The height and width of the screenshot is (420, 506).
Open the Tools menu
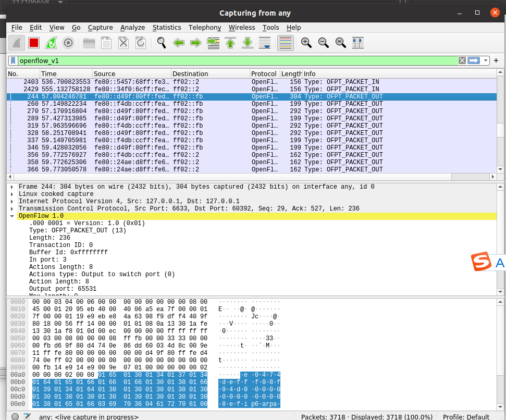271,28
